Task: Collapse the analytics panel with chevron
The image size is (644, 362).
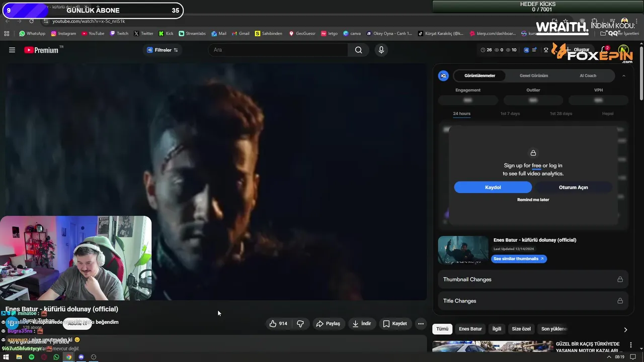Action: [624, 75]
